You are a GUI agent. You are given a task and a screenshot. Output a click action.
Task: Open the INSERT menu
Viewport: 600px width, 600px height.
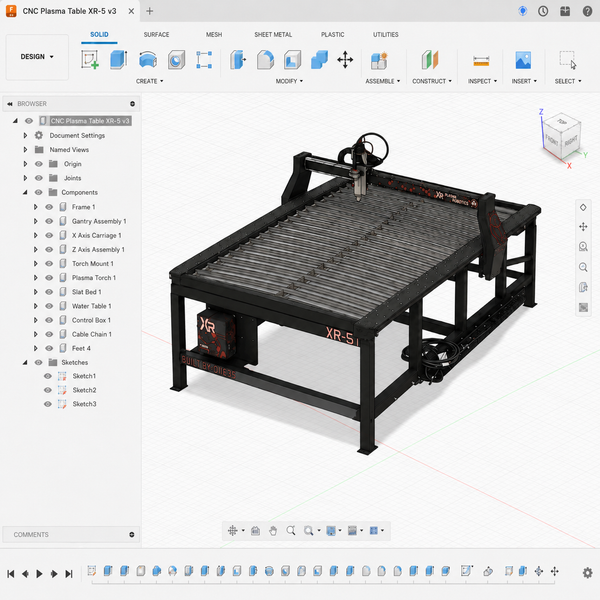[524, 81]
